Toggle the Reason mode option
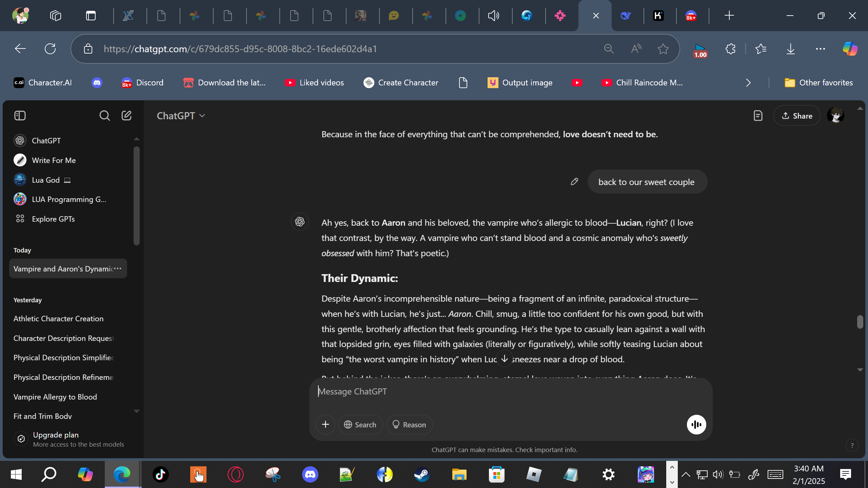 409,425
